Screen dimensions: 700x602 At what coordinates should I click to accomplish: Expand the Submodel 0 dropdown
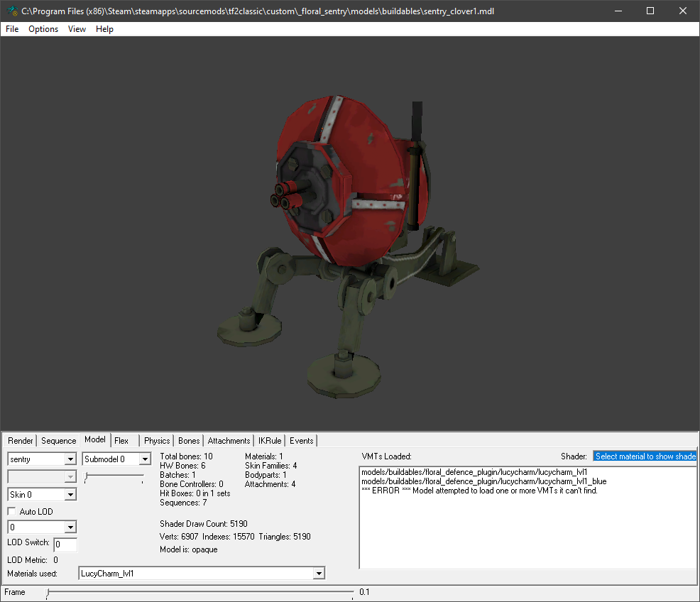[145, 459]
